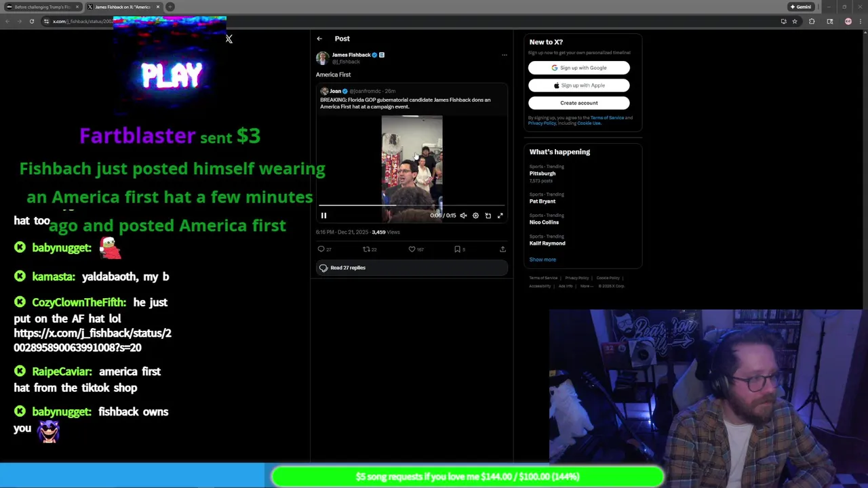The image size is (868, 488).
Task: Close the 'Before challenging Trump's' tab
Action: (x=77, y=7)
